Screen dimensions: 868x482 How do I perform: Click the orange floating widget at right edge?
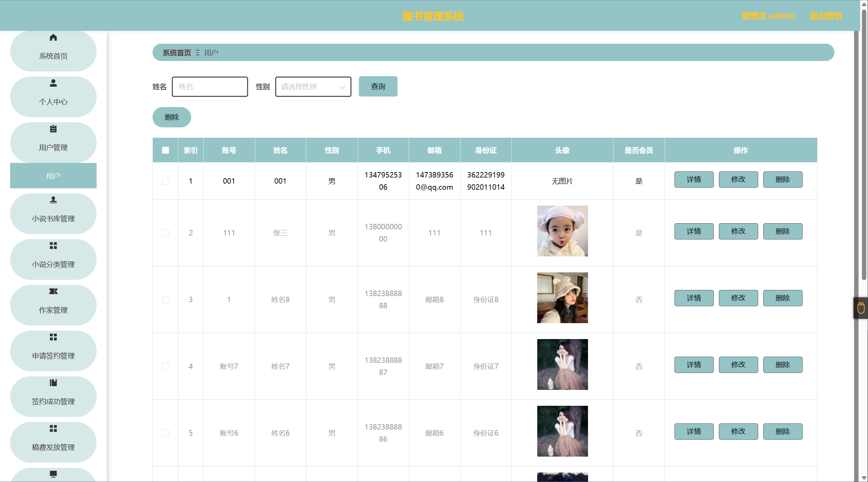click(x=861, y=308)
